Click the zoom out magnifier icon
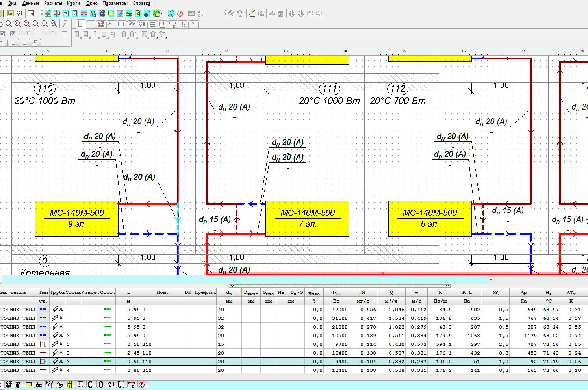Image resolution: width=588 pixels, height=390 pixels. (45, 24)
